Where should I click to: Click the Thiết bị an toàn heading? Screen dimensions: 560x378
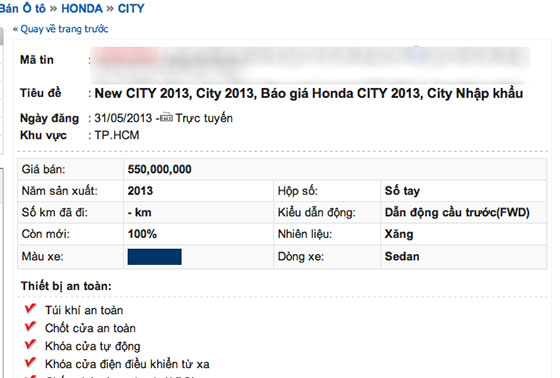coord(66,286)
